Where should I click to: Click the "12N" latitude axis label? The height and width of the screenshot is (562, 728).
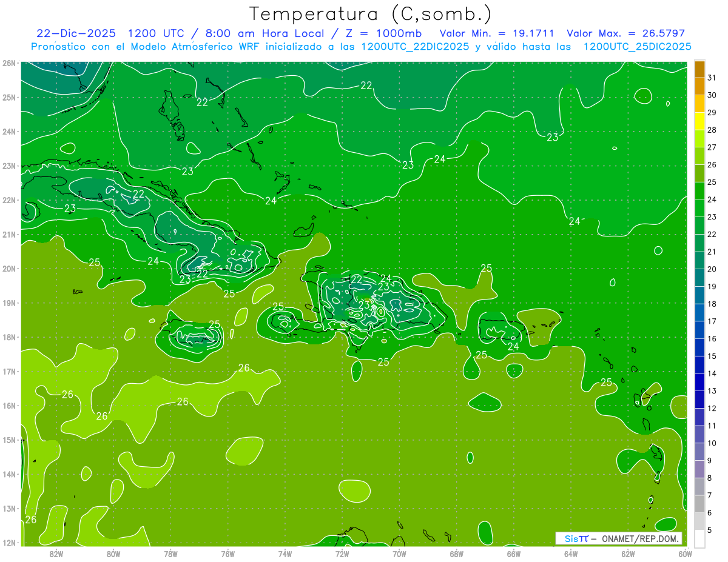coord(8,543)
